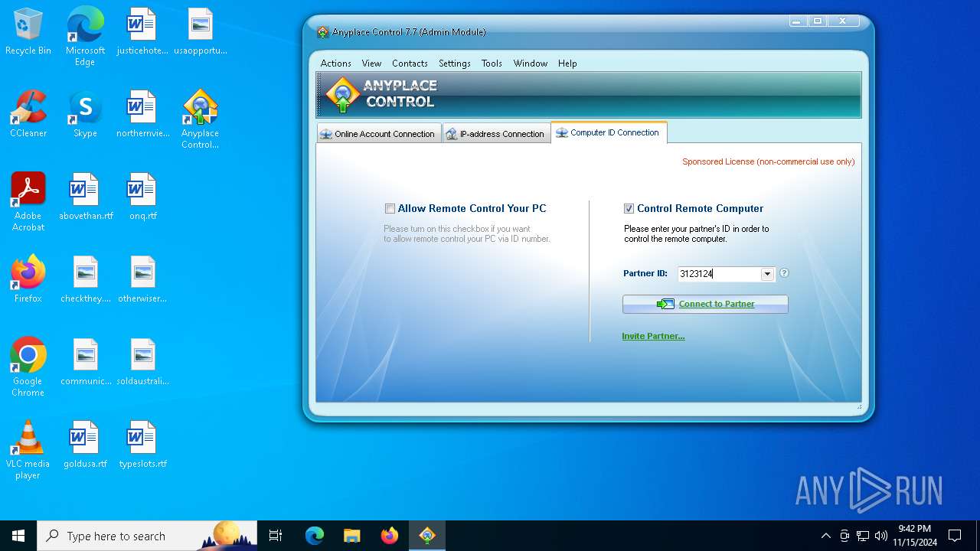This screenshot has height=551, width=980.
Task: Click the taskbar clock and date
Action: pos(914,536)
